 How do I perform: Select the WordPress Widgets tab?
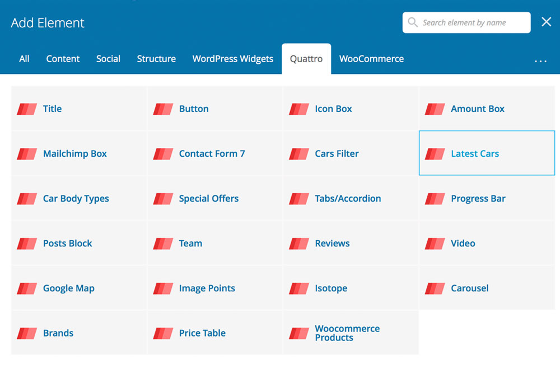[x=233, y=59]
